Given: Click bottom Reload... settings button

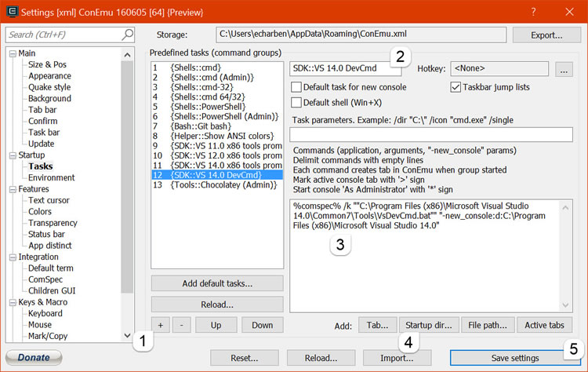Looking at the screenshot, I should pyautogui.click(x=321, y=358).
